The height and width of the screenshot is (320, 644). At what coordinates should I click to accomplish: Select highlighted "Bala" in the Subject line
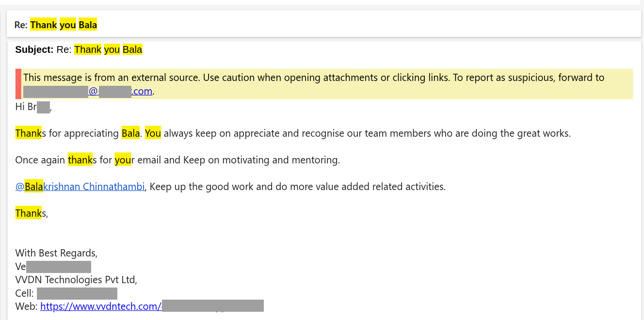[132, 49]
